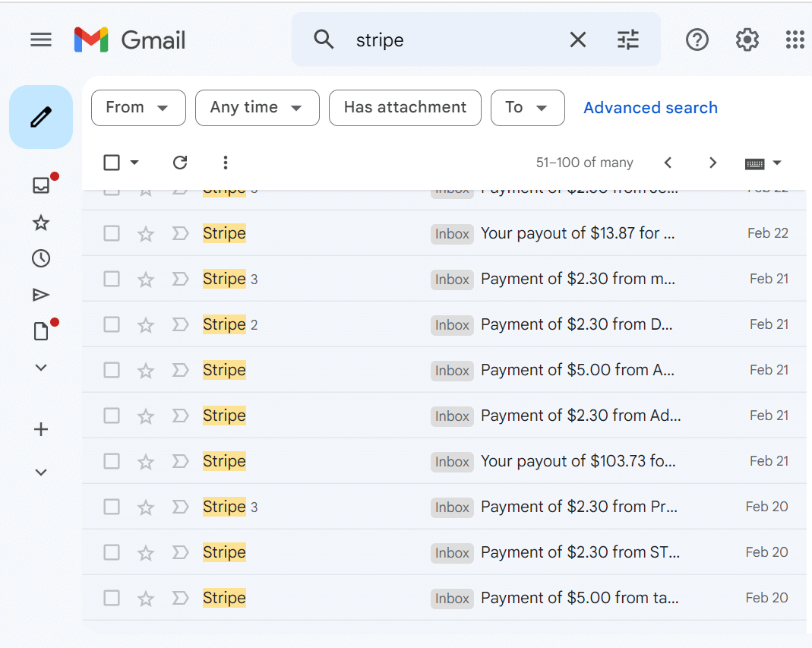Open Snoozed clock icon in sidebar
This screenshot has width=812, height=648.
coord(41,258)
